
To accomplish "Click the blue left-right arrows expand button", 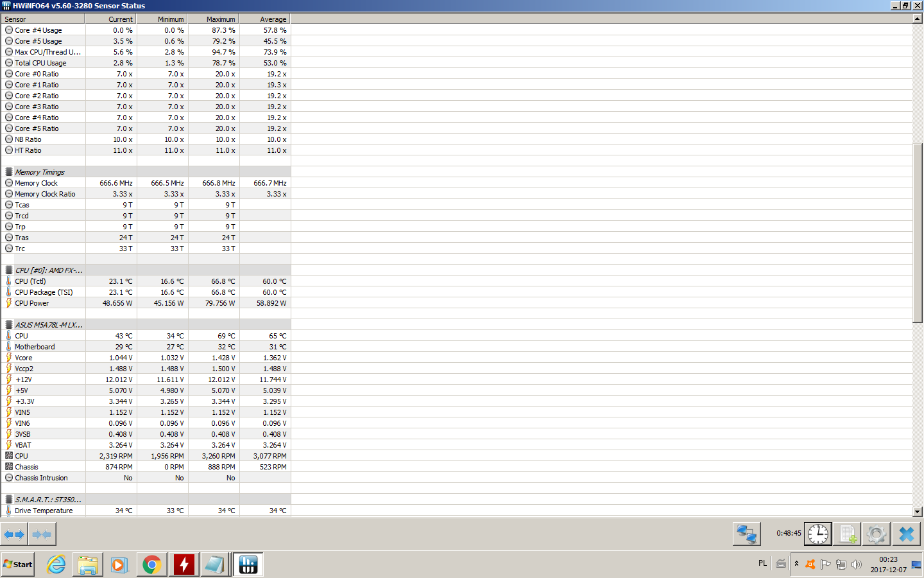I will [14, 534].
